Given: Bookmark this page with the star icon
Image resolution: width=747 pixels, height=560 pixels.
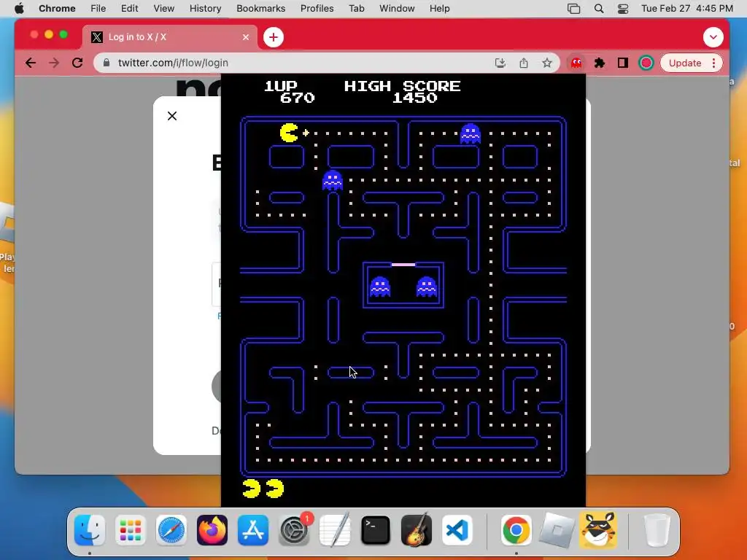Looking at the screenshot, I should click(547, 63).
